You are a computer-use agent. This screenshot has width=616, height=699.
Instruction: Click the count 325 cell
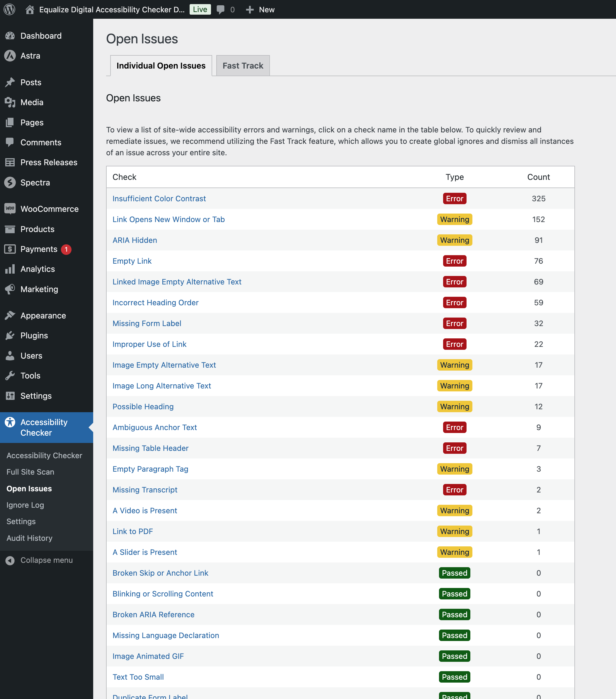[538, 199]
